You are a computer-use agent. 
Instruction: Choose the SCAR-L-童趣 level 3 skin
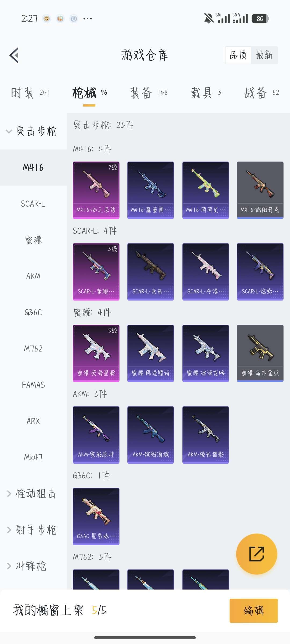point(96,272)
